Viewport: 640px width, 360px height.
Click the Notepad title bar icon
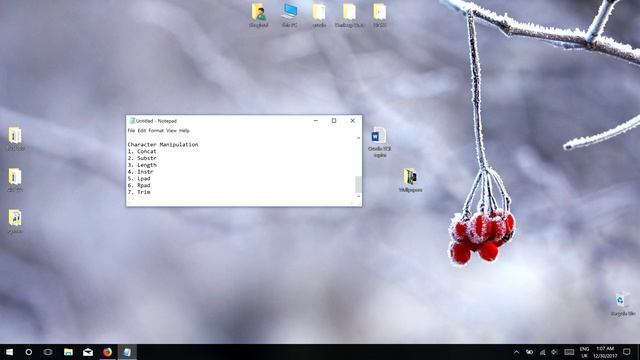[131, 121]
